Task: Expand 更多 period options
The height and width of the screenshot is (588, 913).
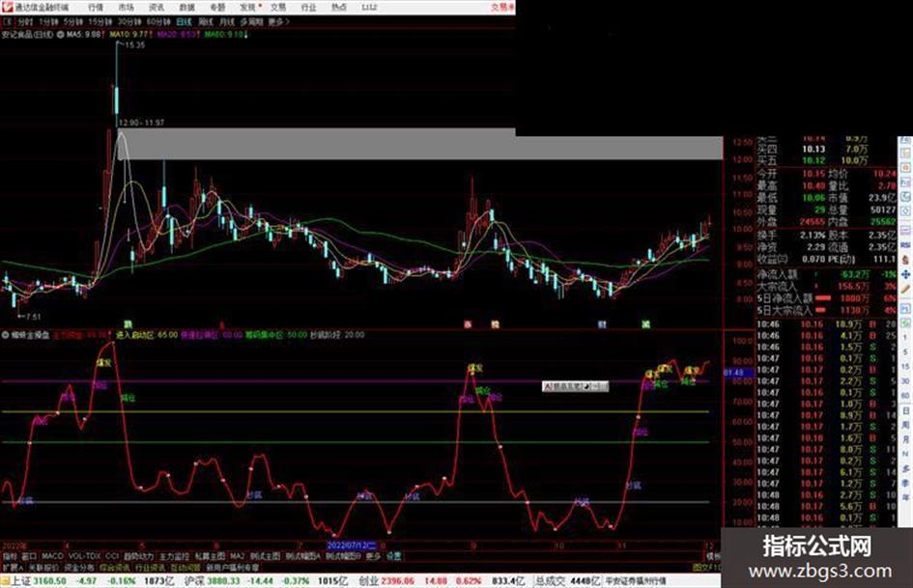Action: coord(278,21)
